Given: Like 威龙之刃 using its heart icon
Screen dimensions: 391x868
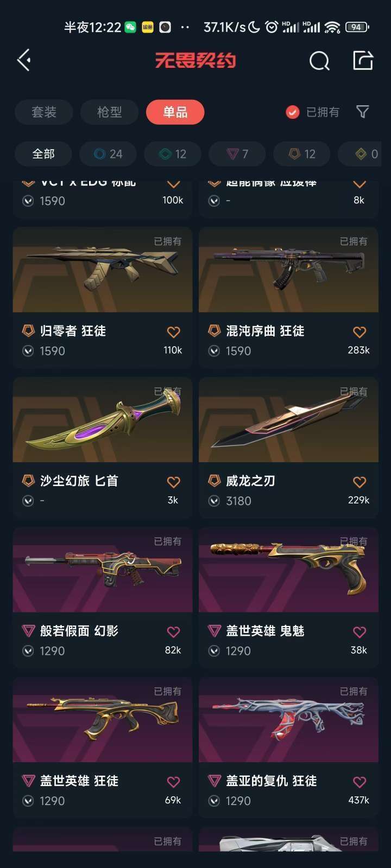Looking at the screenshot, I should [x=360, y=482].
